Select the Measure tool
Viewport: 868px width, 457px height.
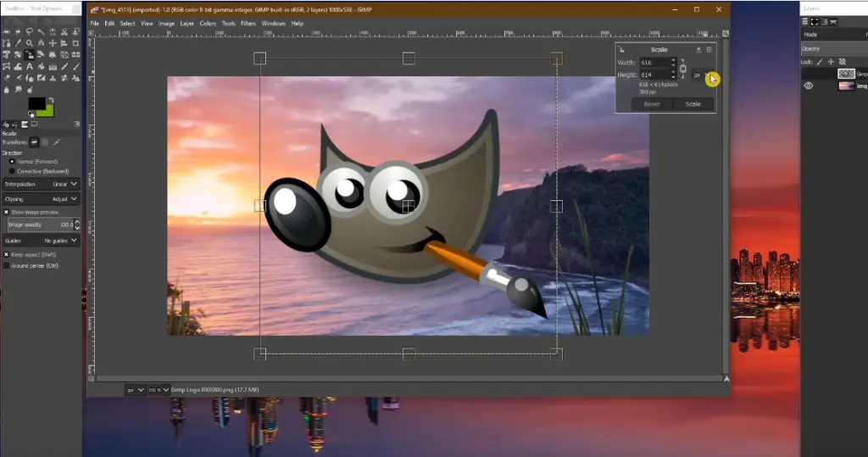click(x=41, y=43)
